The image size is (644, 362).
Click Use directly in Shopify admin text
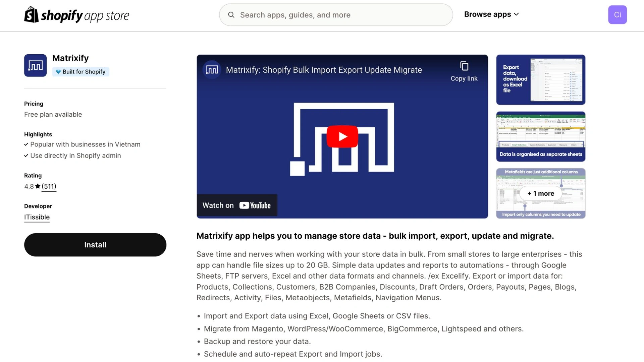(75, 156)
